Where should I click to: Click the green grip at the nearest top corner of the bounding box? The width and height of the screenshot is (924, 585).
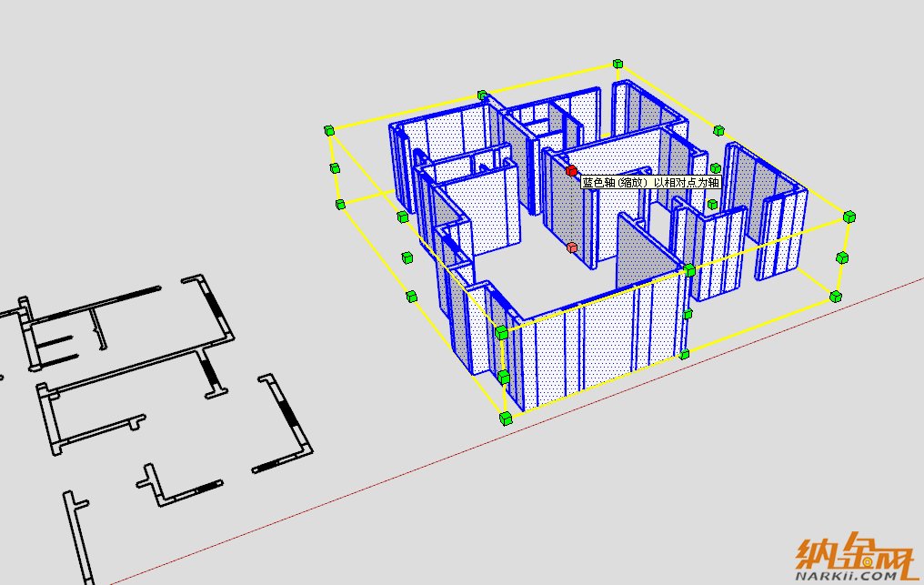(501, 333)
